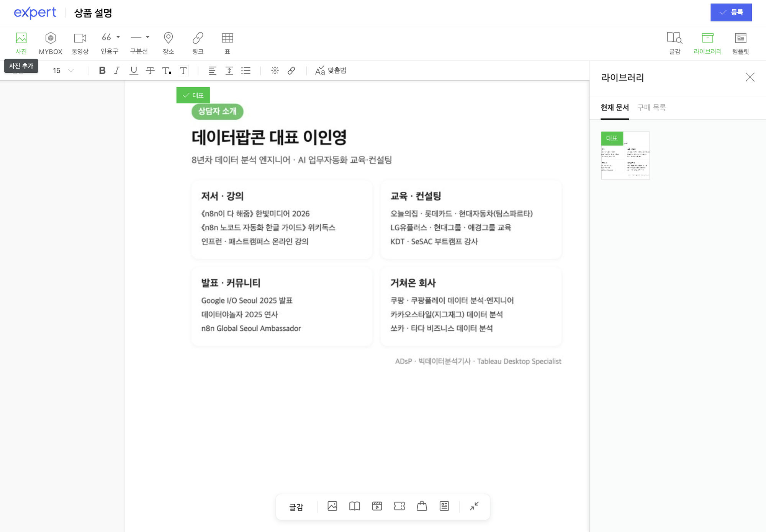Toggle italic formatting
The height and width of the screenshot is (532, 766).
click(x=117, y=70)
